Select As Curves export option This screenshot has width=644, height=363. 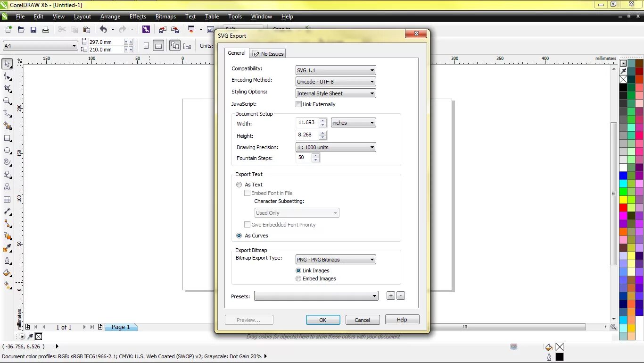click(x=239, y=236)
